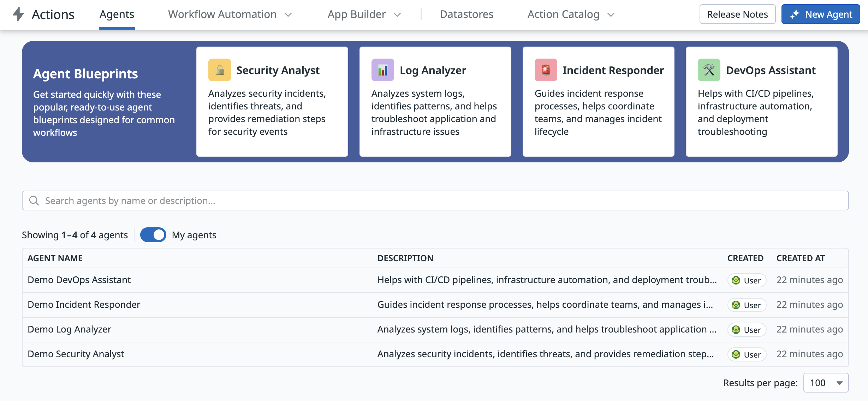This screenshot has width=868, height=401.
Task: Turn off the My agents toggle
Action: pyautogui.click(x=153, y=235)
